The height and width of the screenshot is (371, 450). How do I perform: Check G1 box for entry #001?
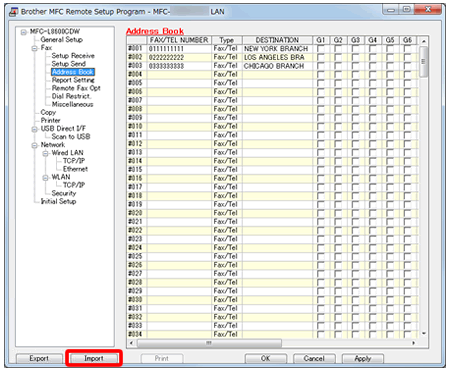click(321, 49)
